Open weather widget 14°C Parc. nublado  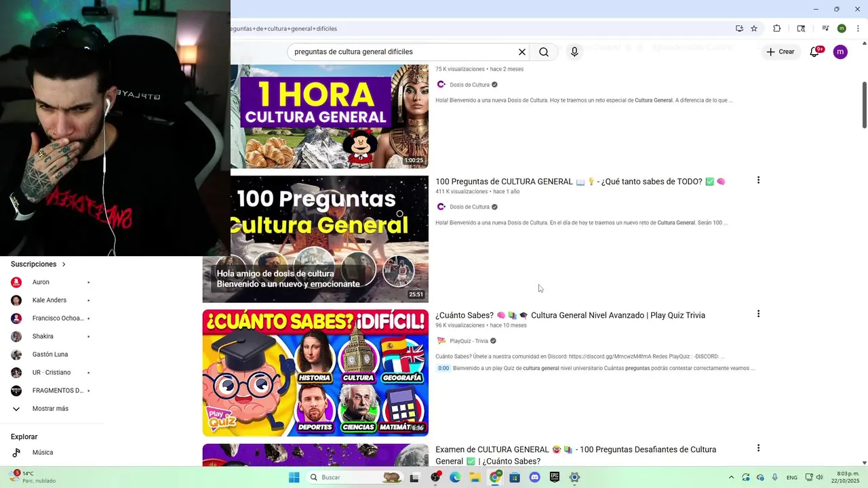coord(34,477)
